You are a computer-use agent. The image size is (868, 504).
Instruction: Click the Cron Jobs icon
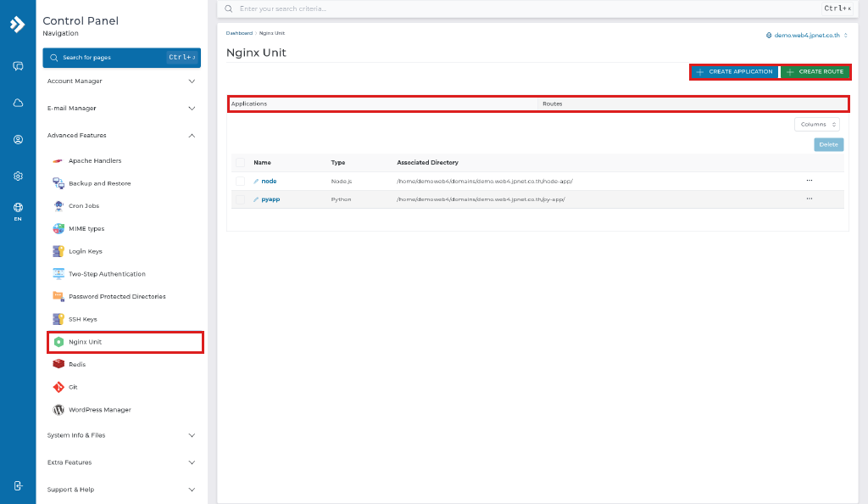tap(58, 206)
